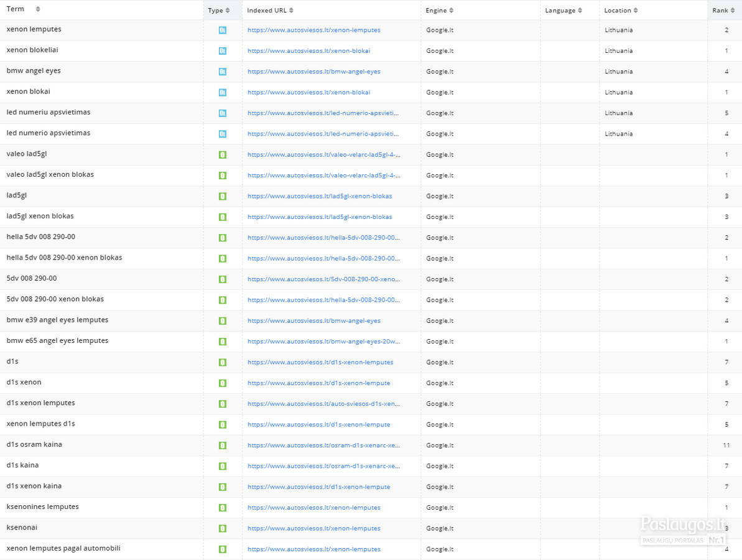Open xenon-lemputes URL in ksenonai row

pos(313,528)
